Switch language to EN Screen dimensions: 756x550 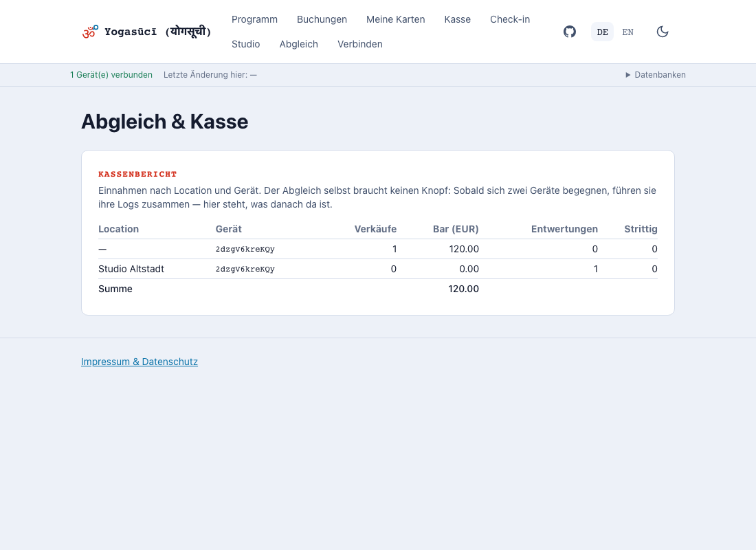pyautogui.click(x=627, y=32)
